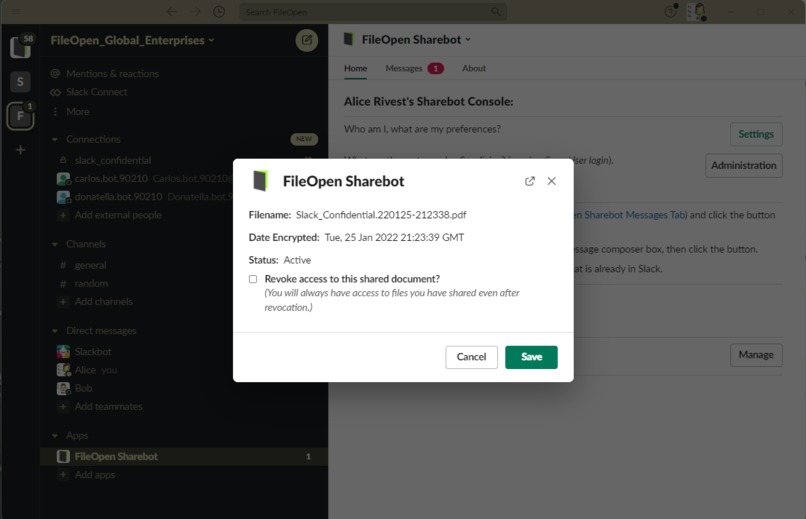Switch to the Messages tab
806x519 pixels.
[414, 68]
